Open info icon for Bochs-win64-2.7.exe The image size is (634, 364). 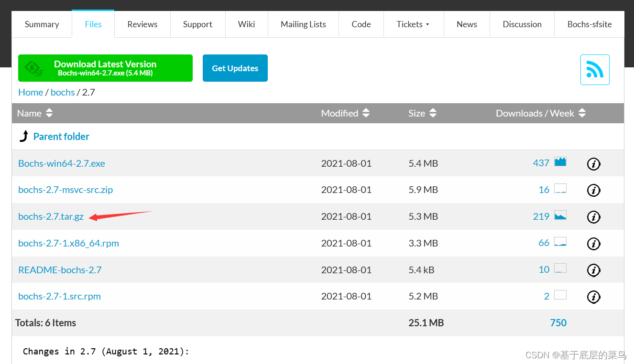point(593,164)
